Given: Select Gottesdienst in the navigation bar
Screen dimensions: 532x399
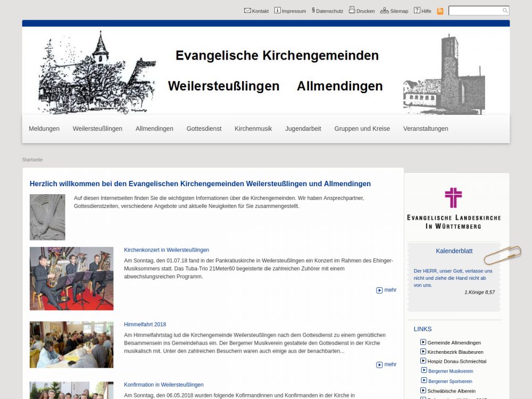Looking at the screenshot, I should (x=204, y=129).
